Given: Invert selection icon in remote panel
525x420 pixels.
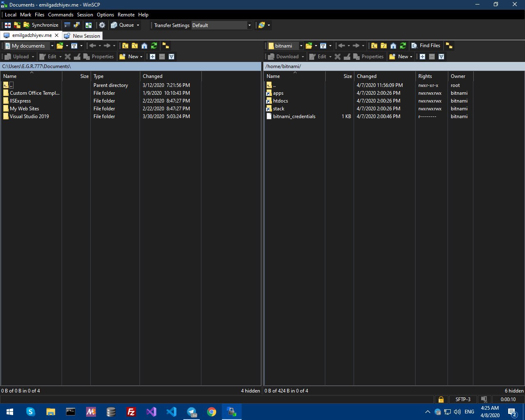Looking at the screenshot, I should (x=441, y=57).
